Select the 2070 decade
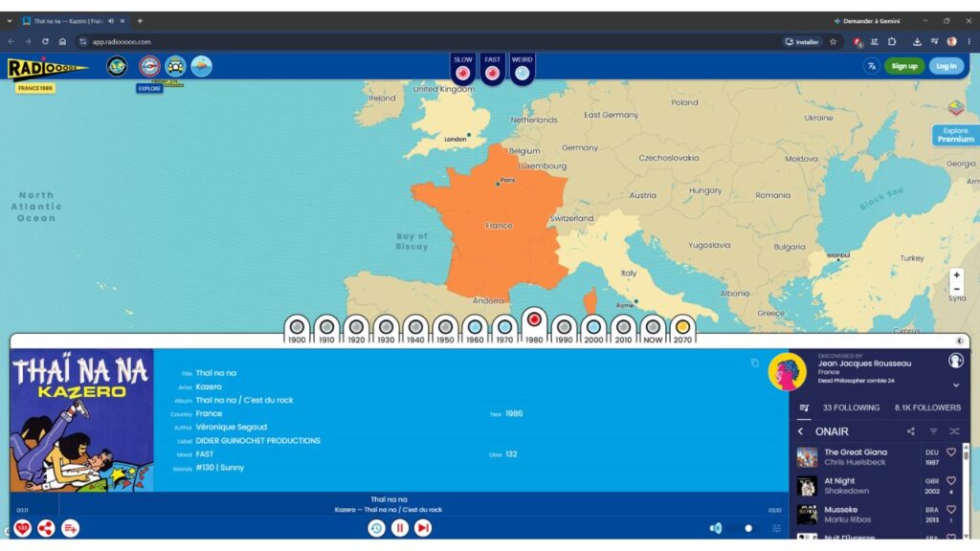The width and height of the screenshot is (980, 551). 682,329
